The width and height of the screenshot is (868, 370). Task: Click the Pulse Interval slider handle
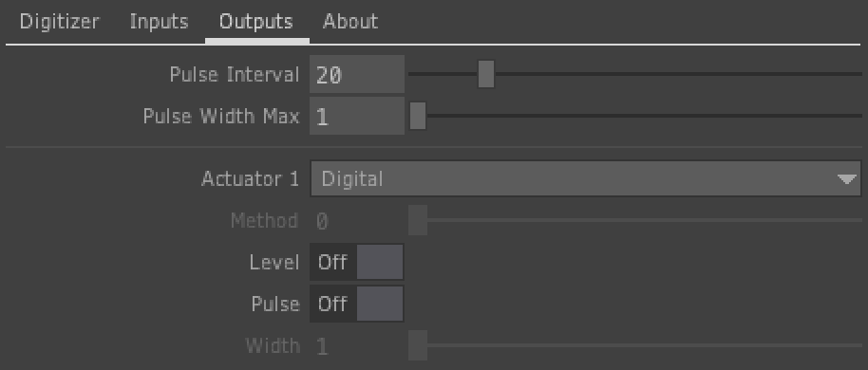click(486, 74)
